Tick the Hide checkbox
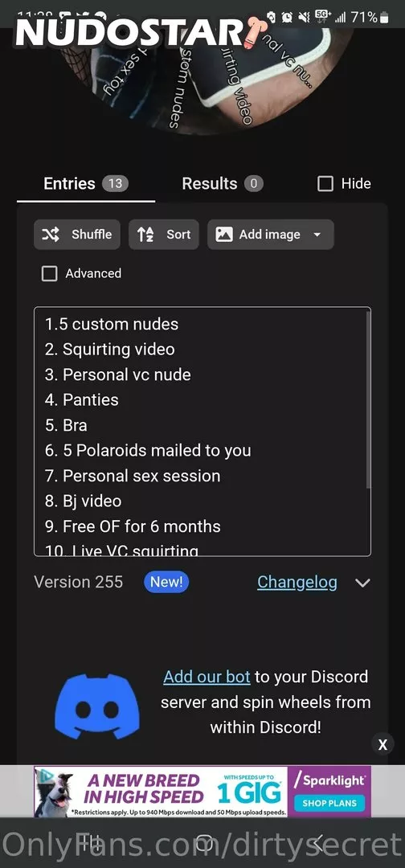The height and width of the screenshot is (868, 405). 325,184
